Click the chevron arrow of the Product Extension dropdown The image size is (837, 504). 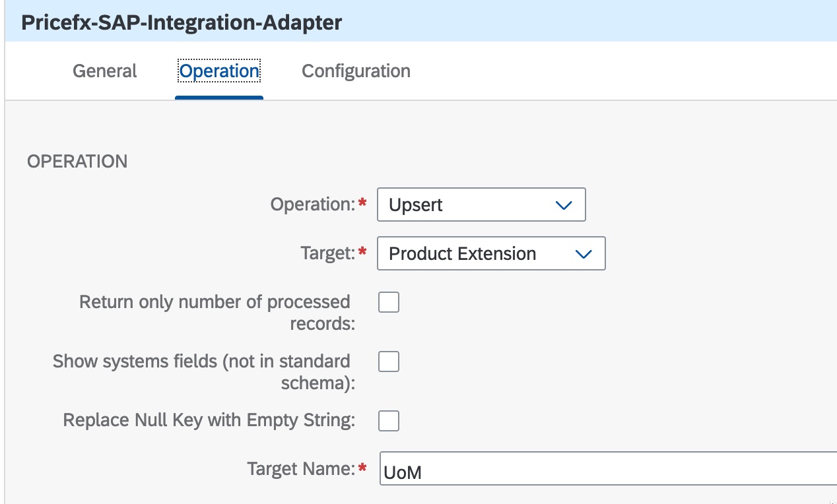click(583, 254)
